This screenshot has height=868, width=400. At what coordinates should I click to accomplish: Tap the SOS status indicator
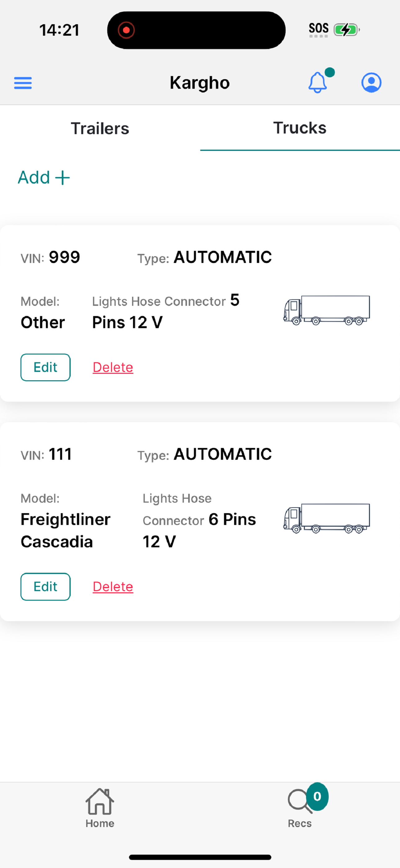[x=318, y=29]
